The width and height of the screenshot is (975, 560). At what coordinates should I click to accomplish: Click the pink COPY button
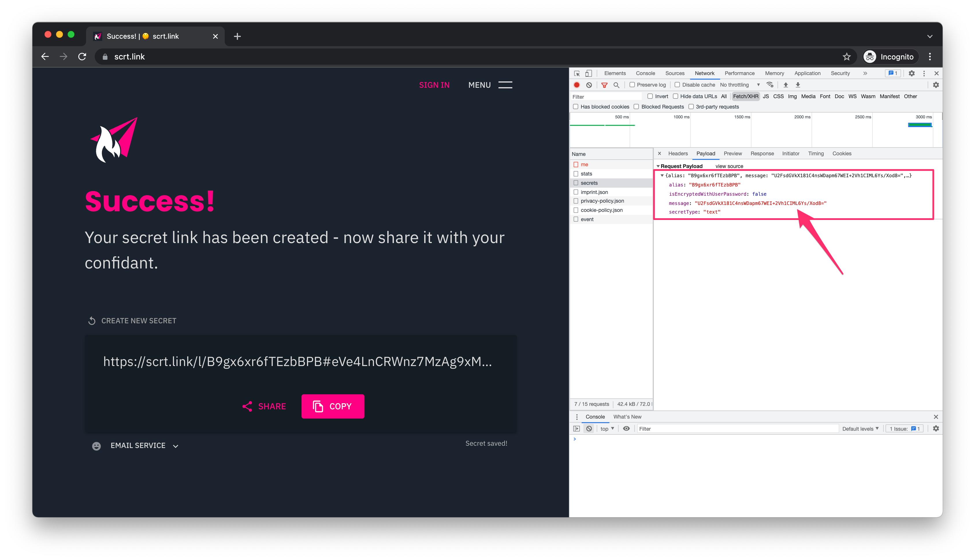tap(333, 406)
